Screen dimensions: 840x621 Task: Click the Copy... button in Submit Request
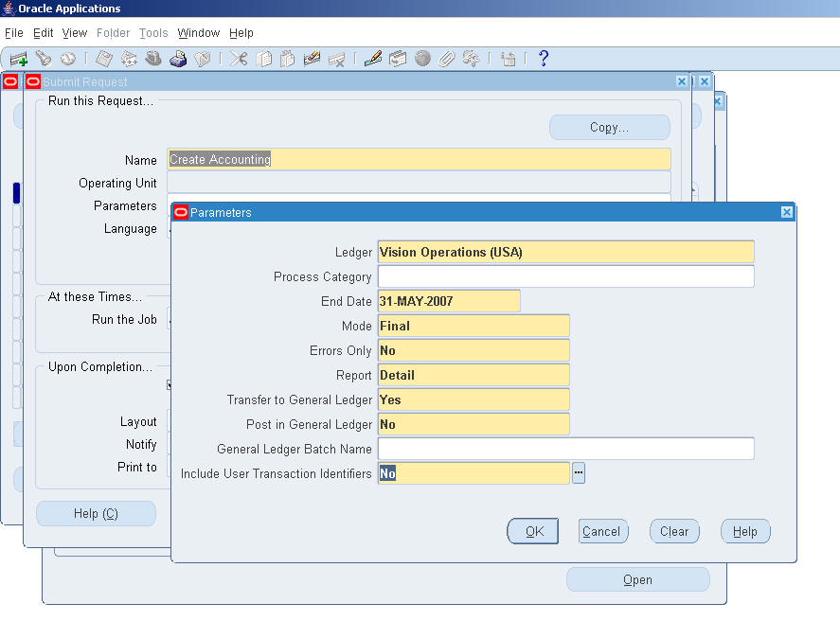(x=609, y=127)
